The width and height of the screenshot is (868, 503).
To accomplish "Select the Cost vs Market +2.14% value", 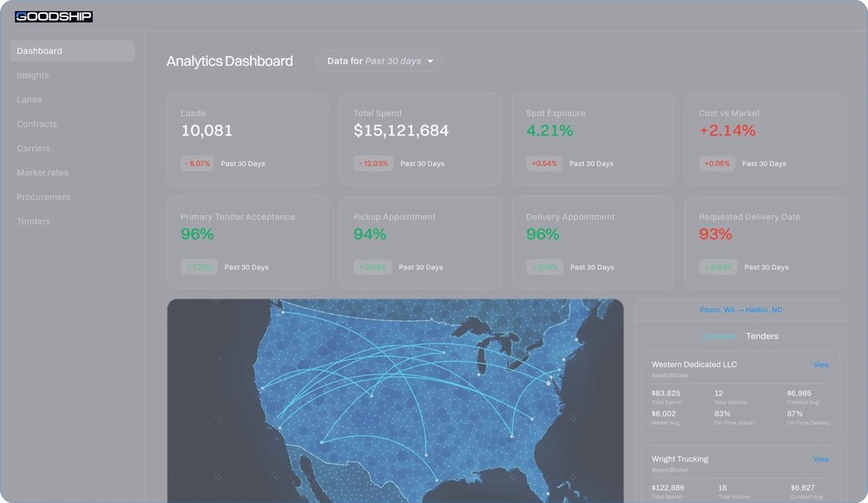I will click(x=727, y=131).
